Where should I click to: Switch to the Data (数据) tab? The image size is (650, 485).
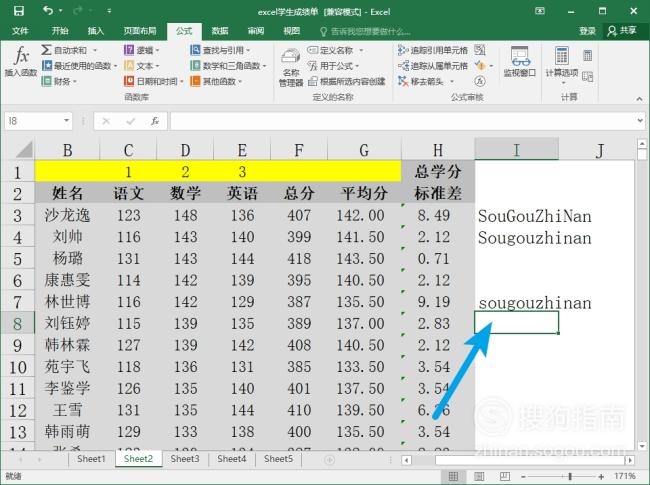point(220,31)
